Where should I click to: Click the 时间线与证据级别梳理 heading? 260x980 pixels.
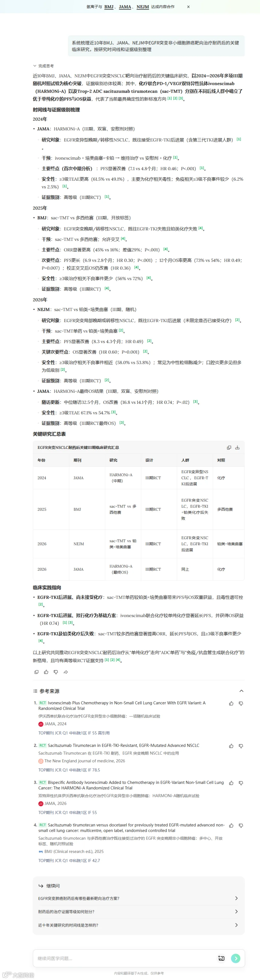pyautogui.click(x=56, y=110)
